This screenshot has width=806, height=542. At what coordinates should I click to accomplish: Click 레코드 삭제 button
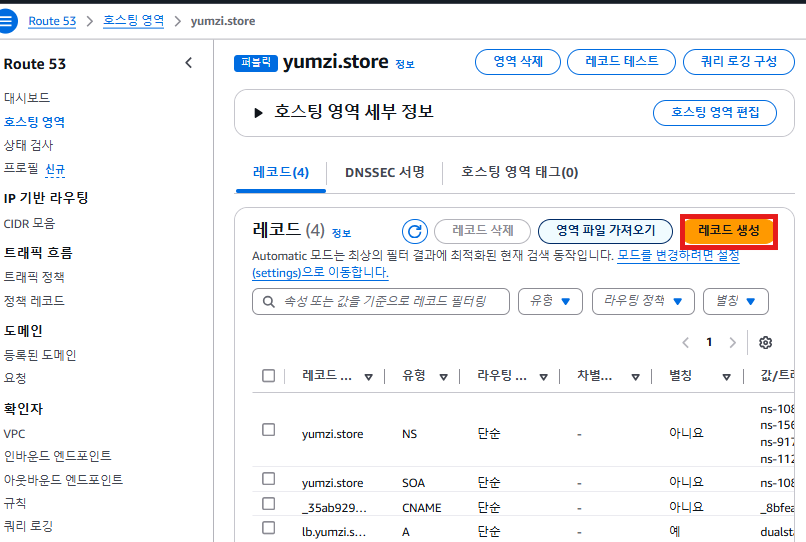(482, 231)
